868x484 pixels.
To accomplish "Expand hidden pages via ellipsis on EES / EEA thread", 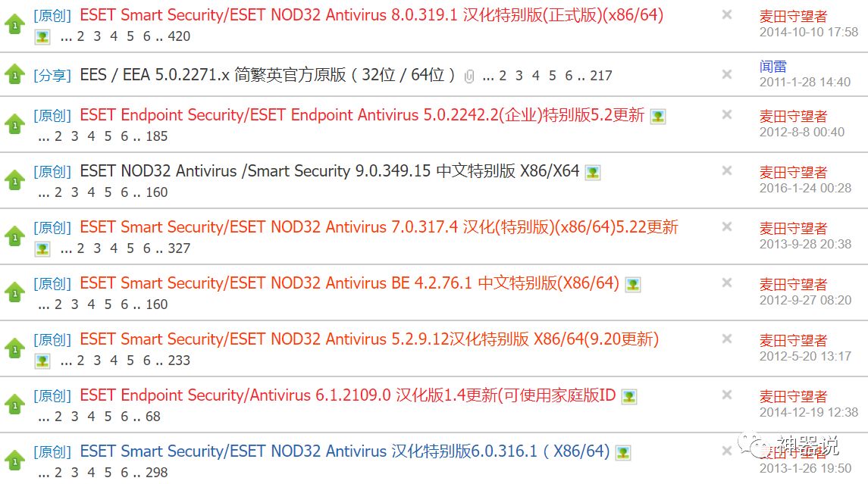I will click(x=486, y=75).
